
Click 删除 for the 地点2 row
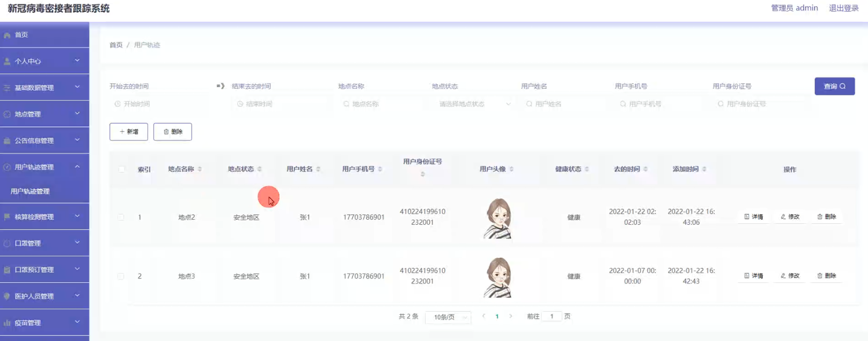[x=826, y=217]
